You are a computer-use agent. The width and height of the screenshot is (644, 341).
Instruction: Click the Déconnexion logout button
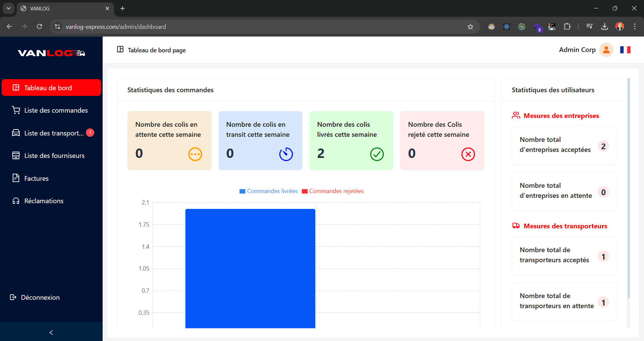35,297
